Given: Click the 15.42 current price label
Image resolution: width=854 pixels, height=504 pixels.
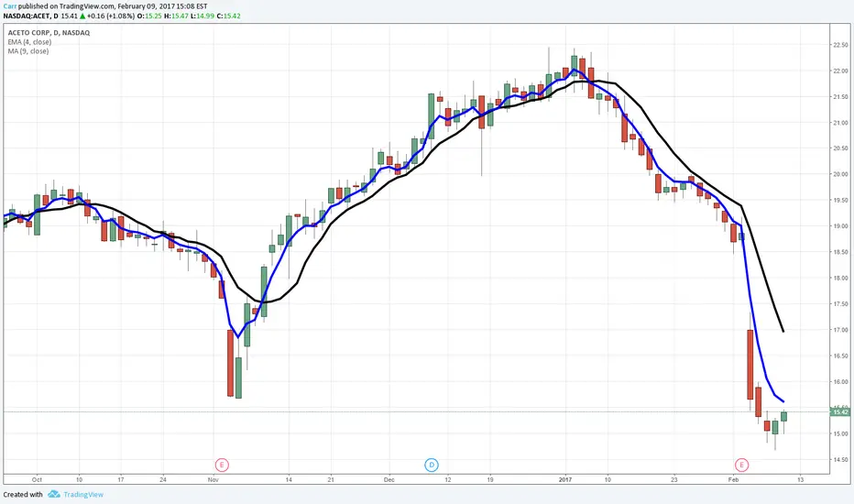Looking at the screenshot, I should tap(841, 412).
